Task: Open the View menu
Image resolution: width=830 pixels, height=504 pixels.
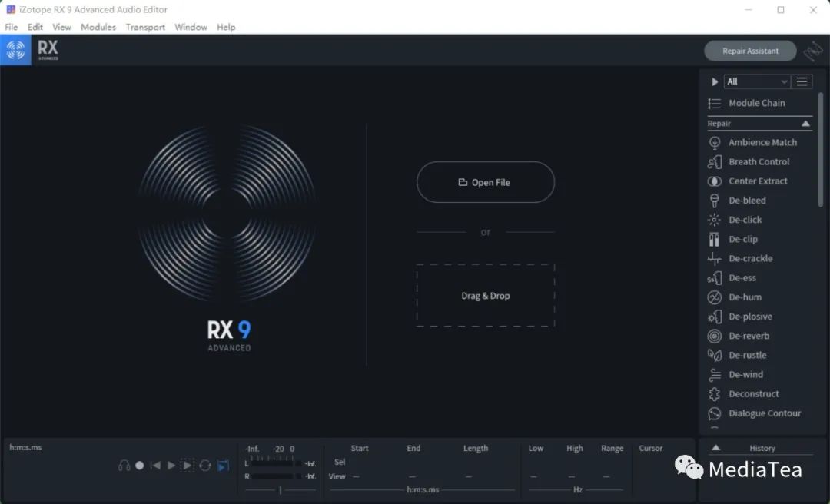Action: (61, 27)
